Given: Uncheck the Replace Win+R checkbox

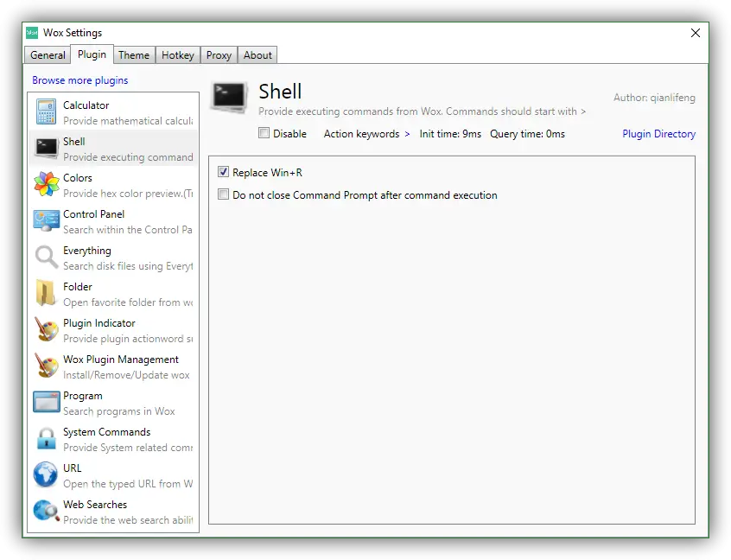Looking at the screenshot, I should pyautogui.click(x=223, y=172).
